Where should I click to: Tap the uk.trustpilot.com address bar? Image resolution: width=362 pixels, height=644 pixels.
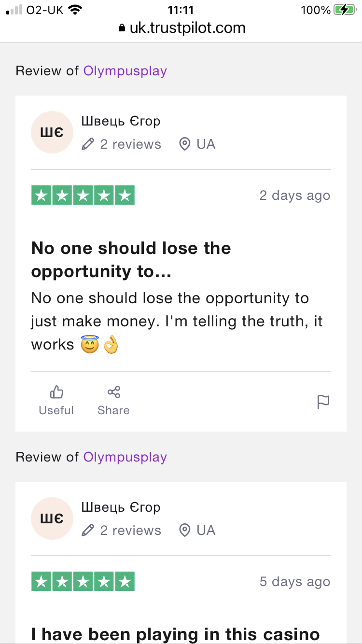coord(187,28)
